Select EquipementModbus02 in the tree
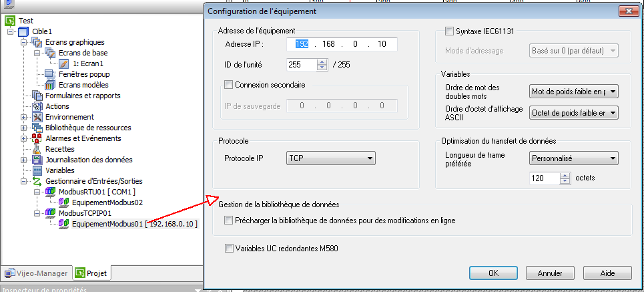Screen dimensions: 644x292 click(x=107, y=202)
